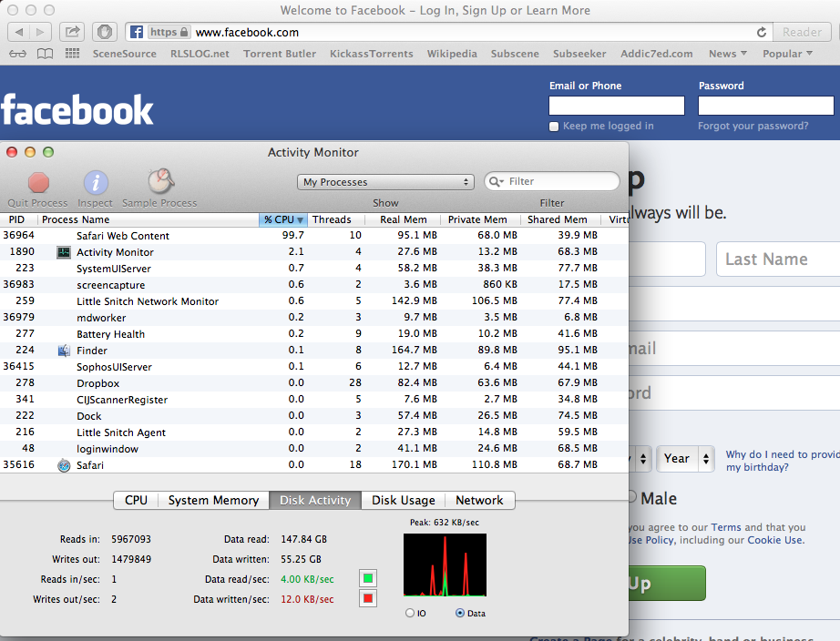Select the Disk Activity tab
This screenshot has height=641, width=840.
[x=315, y=500]
